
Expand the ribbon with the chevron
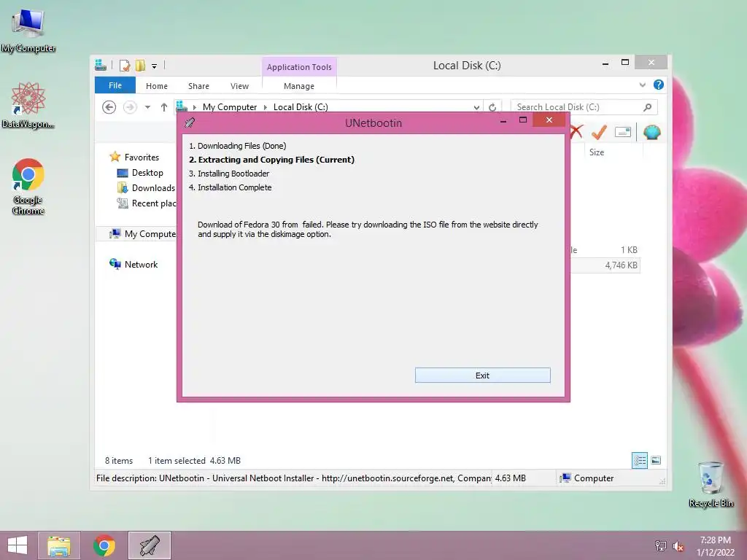coord(642,85)
